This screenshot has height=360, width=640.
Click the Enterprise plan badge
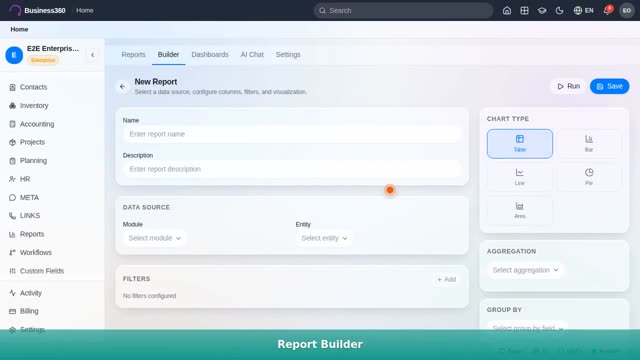43,60
